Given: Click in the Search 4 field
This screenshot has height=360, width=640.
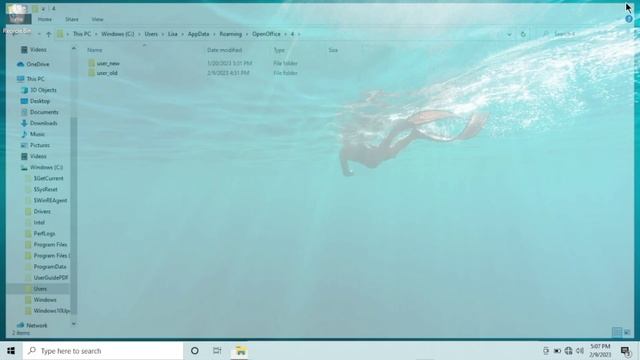Looking at the screenshot, I should pyautogui.click(x=584, y=34).
